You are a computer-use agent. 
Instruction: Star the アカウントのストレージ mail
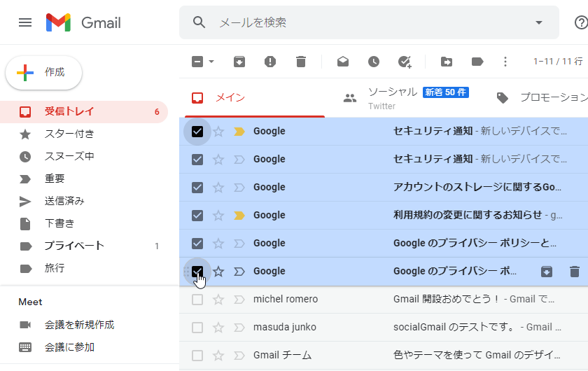pyautogui.click(x=218, y=187)
